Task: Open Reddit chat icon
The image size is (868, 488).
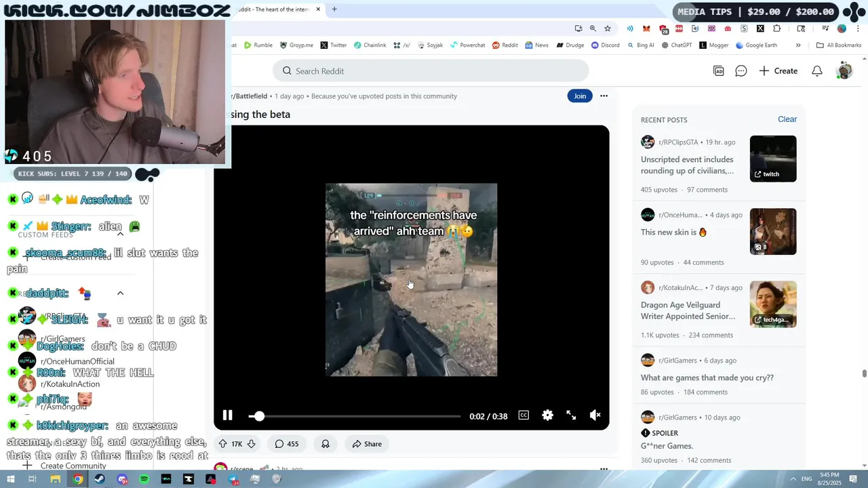Action: pos(741,71)
